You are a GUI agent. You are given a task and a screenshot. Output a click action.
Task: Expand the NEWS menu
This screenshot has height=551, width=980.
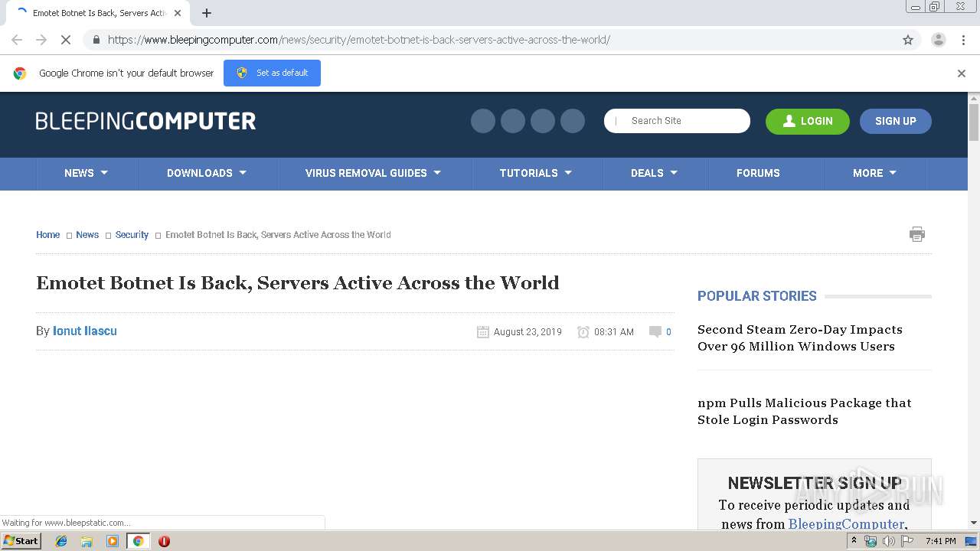click(87, 173)
